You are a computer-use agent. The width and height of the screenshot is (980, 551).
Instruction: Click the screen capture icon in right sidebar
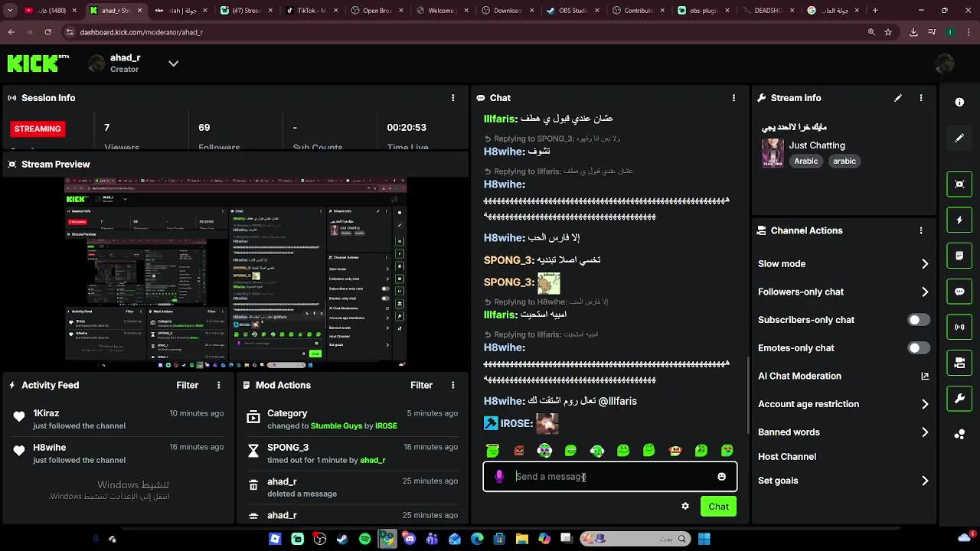pyautogui.click(x=959, y=184)
